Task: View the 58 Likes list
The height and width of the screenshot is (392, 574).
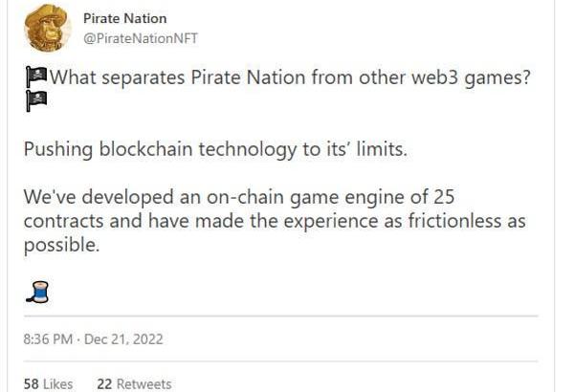Action: pyautogui.click(x=48, y=383)
